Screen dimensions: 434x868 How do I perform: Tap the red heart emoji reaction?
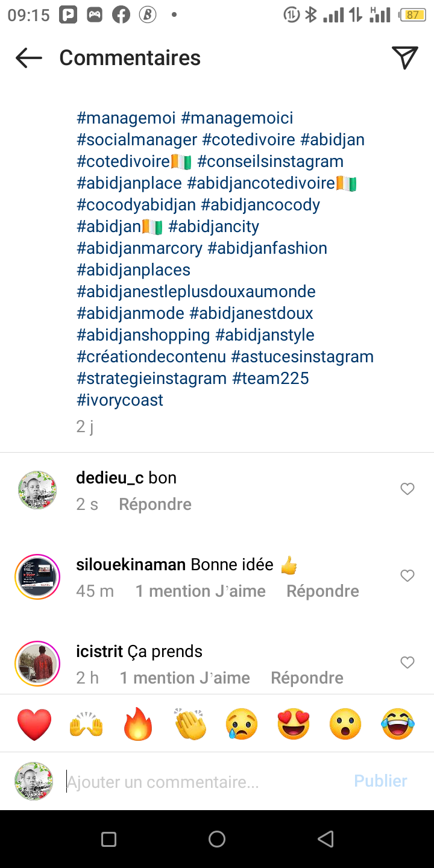tap(34, 724)
